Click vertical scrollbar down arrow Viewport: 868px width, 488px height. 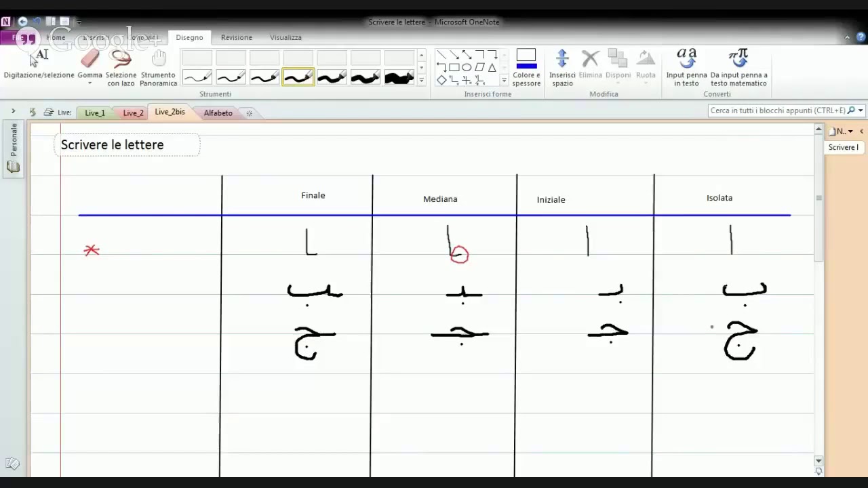click(x=818, y=461)
